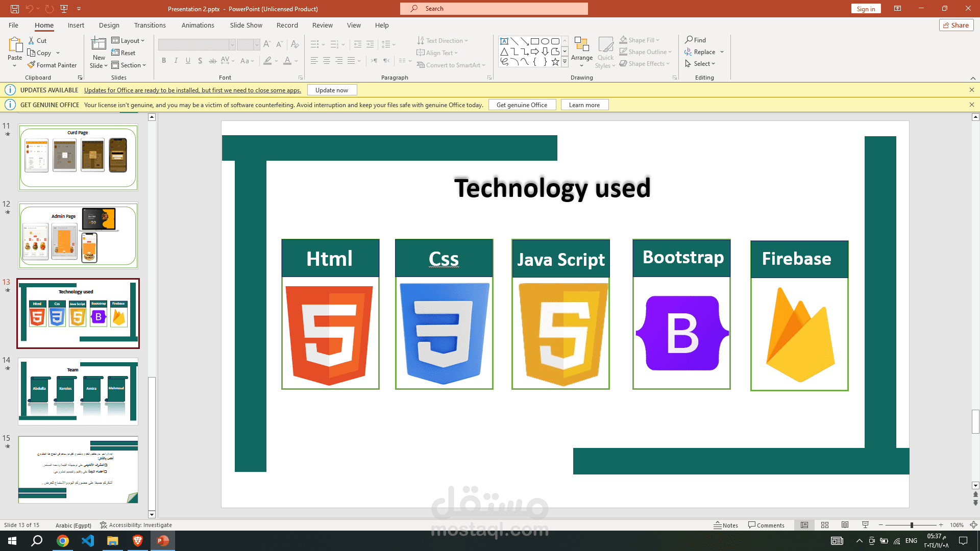Open the Notes pane from status bar
Screen dimensions: 980x551
(x=726, y=525)
